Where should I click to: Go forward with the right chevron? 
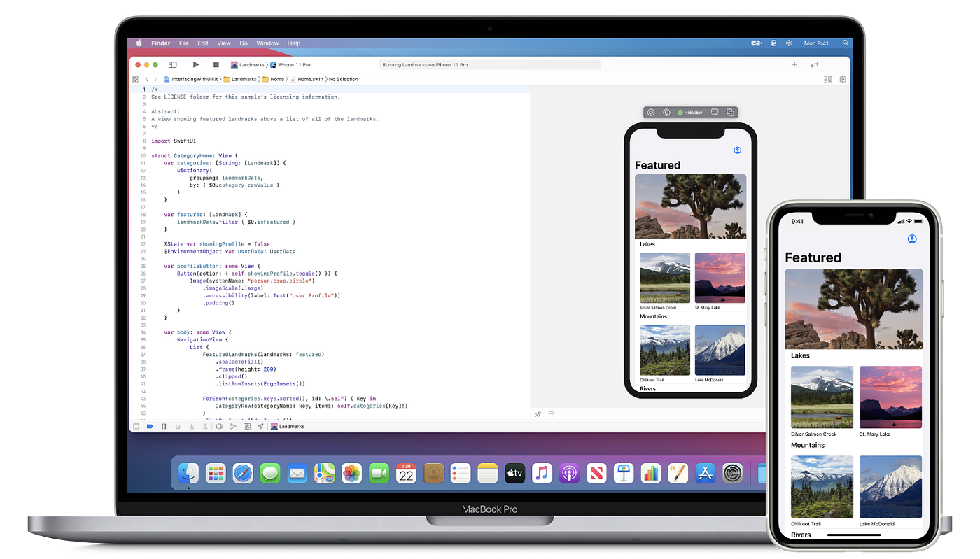pos(157,79)
